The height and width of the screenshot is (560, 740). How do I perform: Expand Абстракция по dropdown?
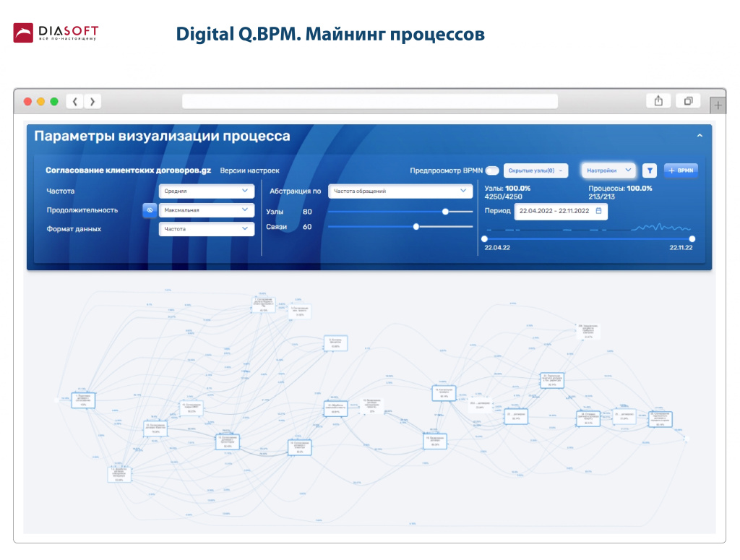(400, 191)
